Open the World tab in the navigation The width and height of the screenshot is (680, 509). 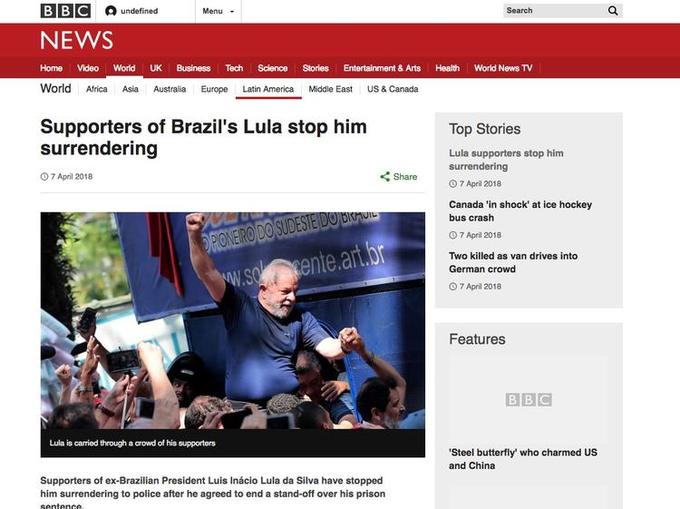[x=124, y=68]
